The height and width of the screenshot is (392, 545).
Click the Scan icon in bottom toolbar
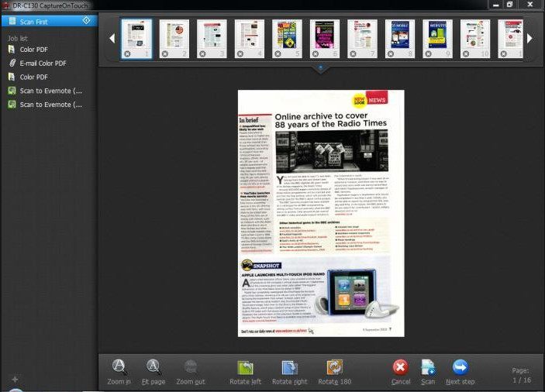427,368
